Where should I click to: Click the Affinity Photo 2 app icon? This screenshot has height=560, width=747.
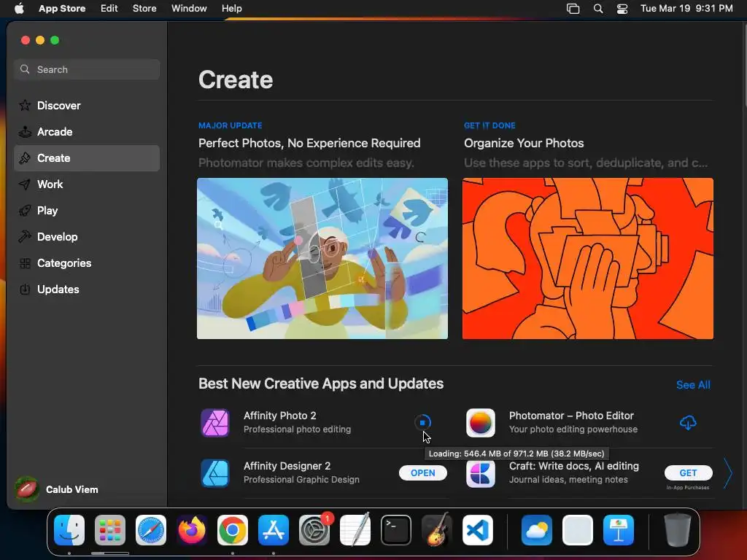click(x=215, y=422)
